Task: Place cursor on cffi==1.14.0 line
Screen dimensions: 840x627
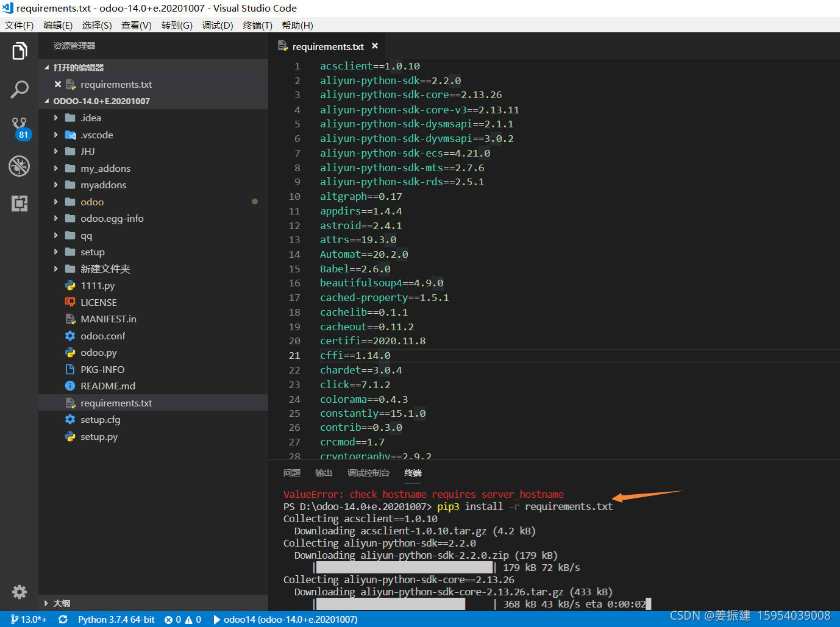Action: pyautogui.click(x=355, y=355)
